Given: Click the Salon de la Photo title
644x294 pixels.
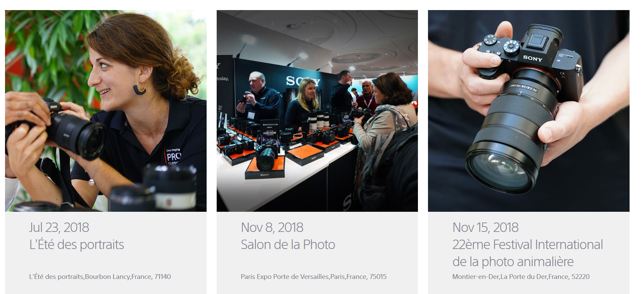Looking at the screenshot, I should [x=288, y=245].
